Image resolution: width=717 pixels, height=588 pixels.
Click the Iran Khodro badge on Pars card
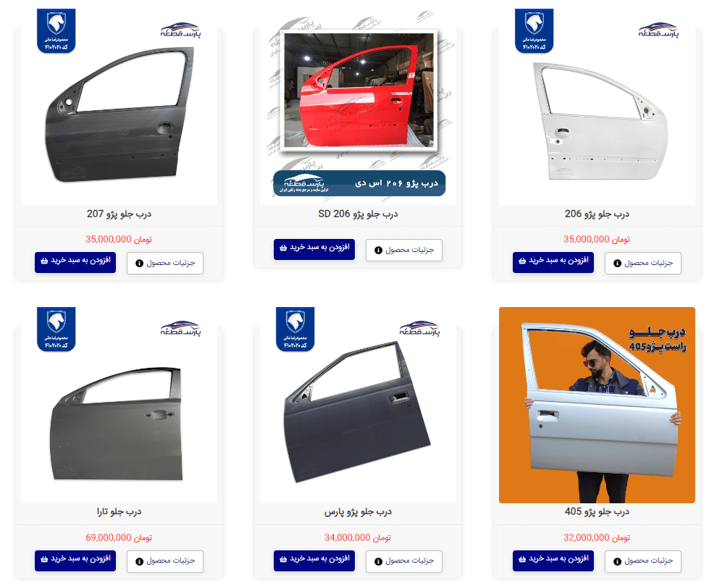295,329
